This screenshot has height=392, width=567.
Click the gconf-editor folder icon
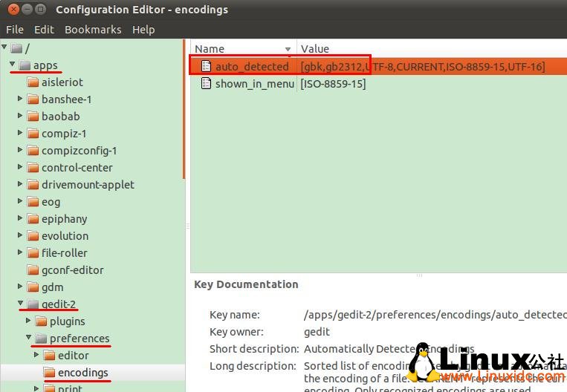click(x=33, y=270)
